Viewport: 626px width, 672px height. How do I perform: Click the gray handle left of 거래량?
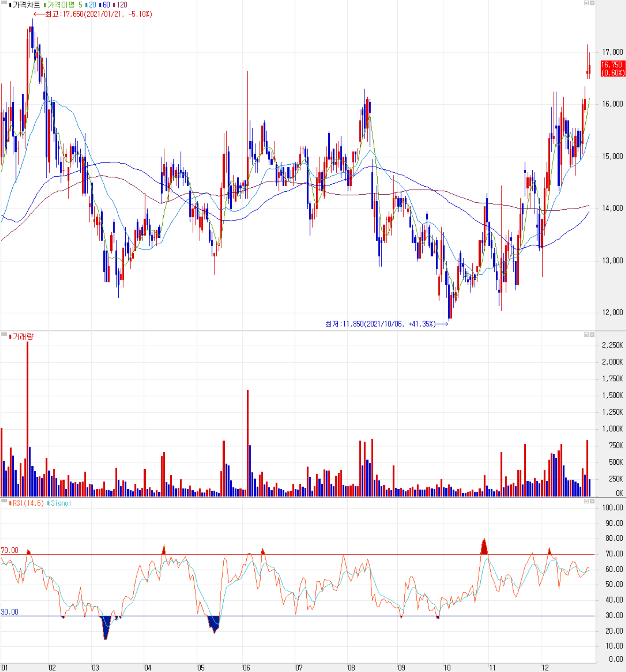point(4,334)
